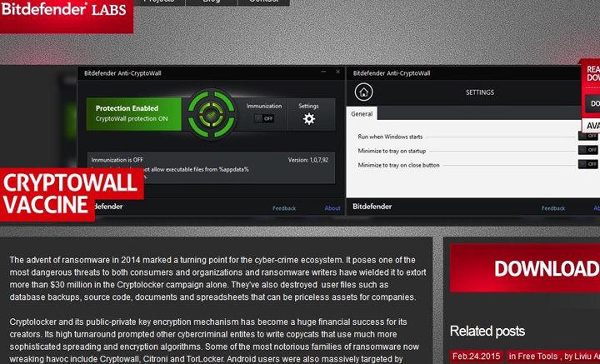This screenshot has width=600, height=364.
Task: Click paragraph starting 'Cryptolocker and its public-private'
Action: (x=214, y=341)
